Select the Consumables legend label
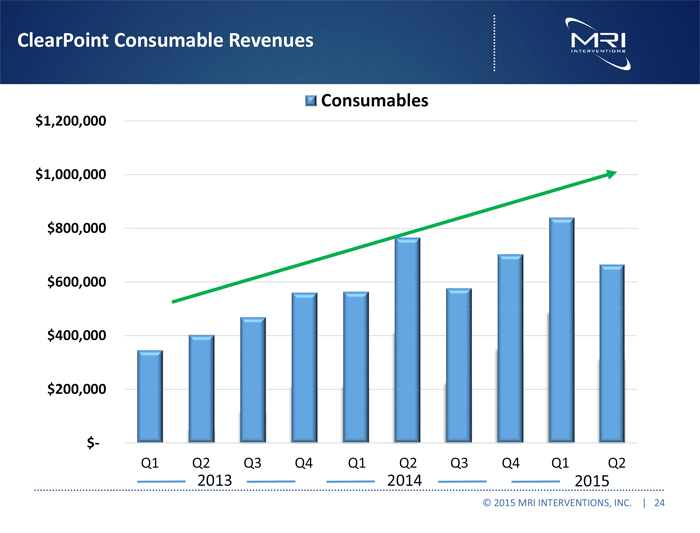 [x=374, y=101]
